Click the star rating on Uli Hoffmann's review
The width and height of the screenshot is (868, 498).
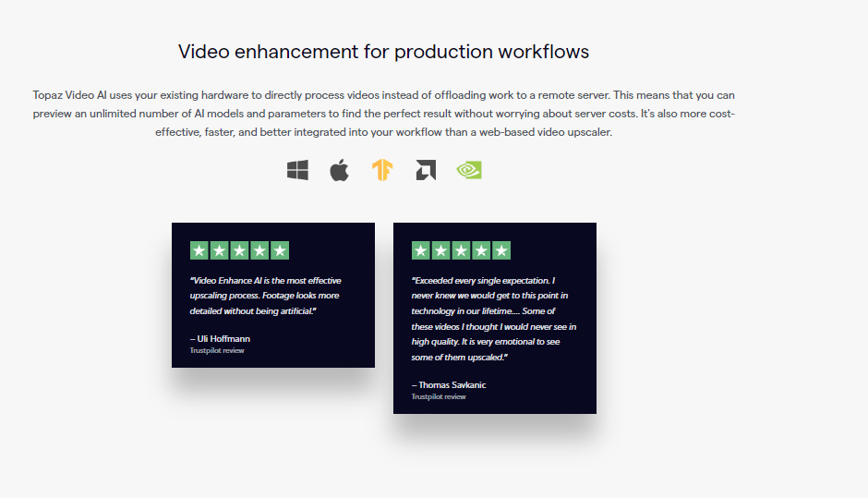coord(239,250)
